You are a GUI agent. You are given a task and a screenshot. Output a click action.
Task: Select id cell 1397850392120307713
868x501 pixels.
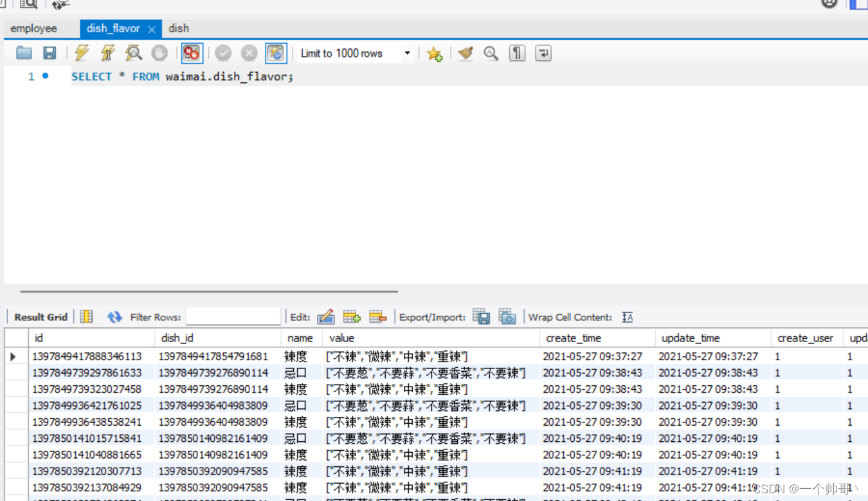click(x=93, y=471)
